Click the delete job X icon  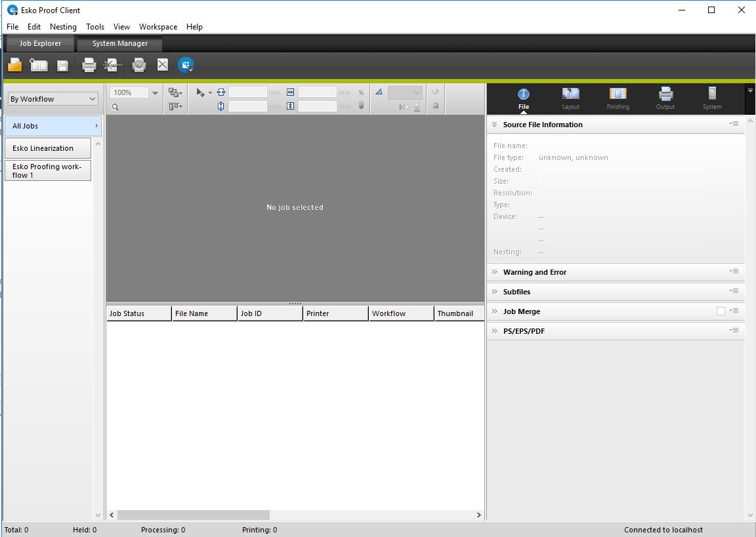163,64
